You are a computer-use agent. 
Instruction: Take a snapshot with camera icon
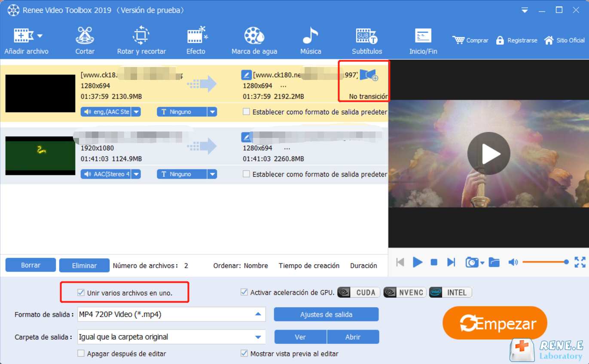click(472, 262)
